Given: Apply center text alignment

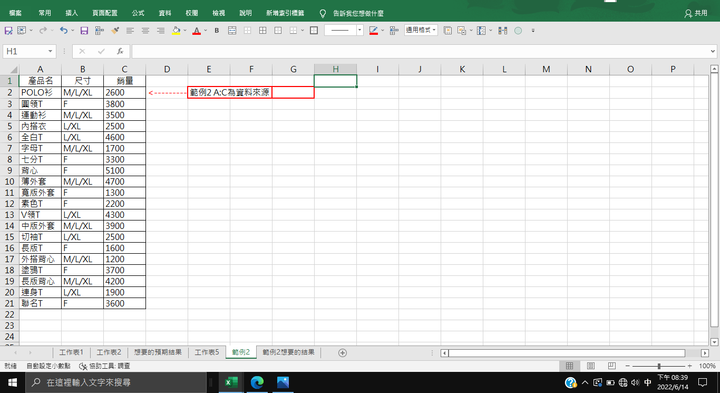Looking at the screenshot, I should point(146,30).
